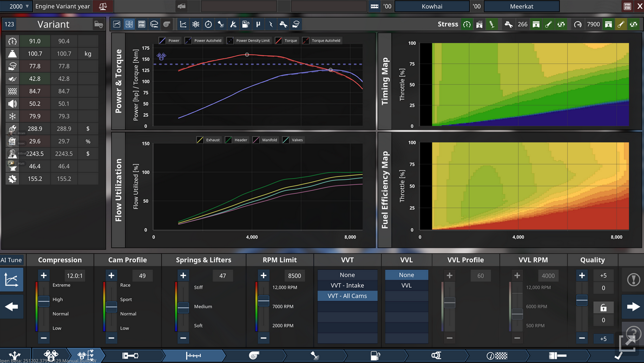Open the 2000 variant year dropdown

(x=19, y=6)
